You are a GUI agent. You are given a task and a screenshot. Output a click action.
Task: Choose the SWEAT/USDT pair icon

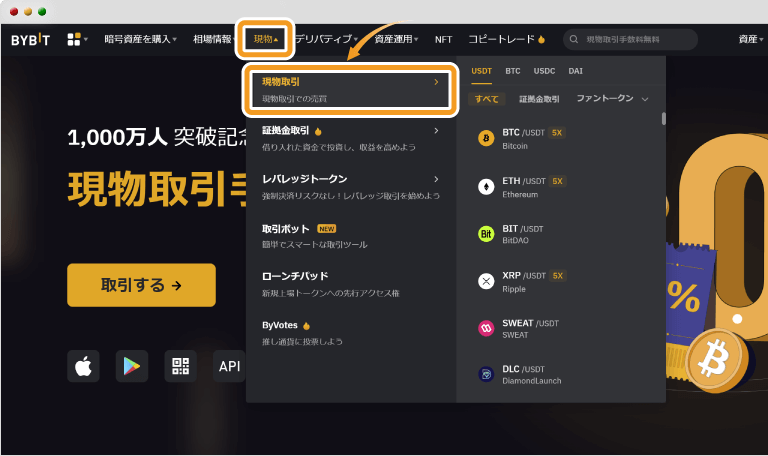pyautogui.click(x=486, y=328)
